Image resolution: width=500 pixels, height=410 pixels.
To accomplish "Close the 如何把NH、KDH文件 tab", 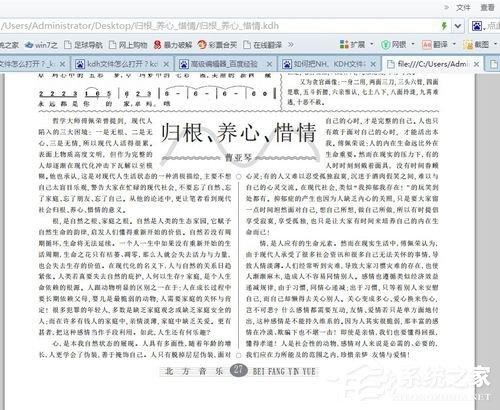I will tap(373, 64).
